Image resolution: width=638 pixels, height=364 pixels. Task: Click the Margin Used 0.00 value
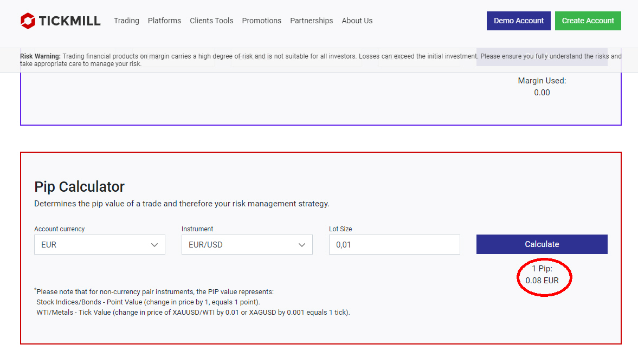coord(542,93)
